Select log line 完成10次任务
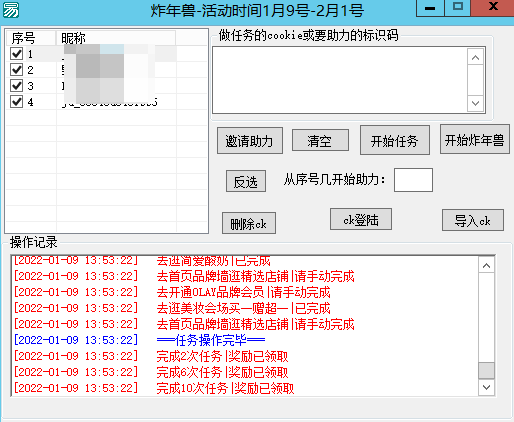Viewport: 514px width, 422px height. (225, 388)
